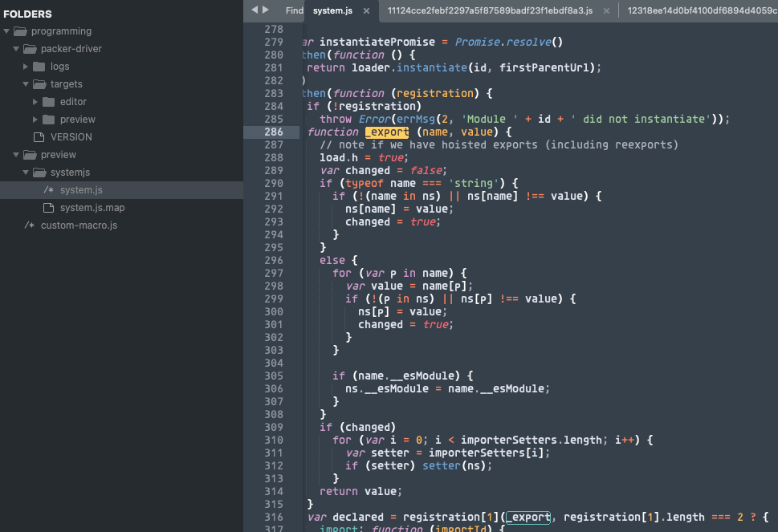Select the editor folder label
The width and height of the screenshot is (778, 532).
73,102
